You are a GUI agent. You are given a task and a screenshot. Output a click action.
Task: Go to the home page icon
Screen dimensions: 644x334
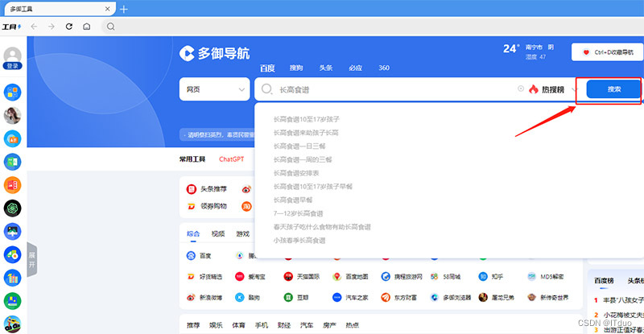pyautogui.click(x=87, y=27)
